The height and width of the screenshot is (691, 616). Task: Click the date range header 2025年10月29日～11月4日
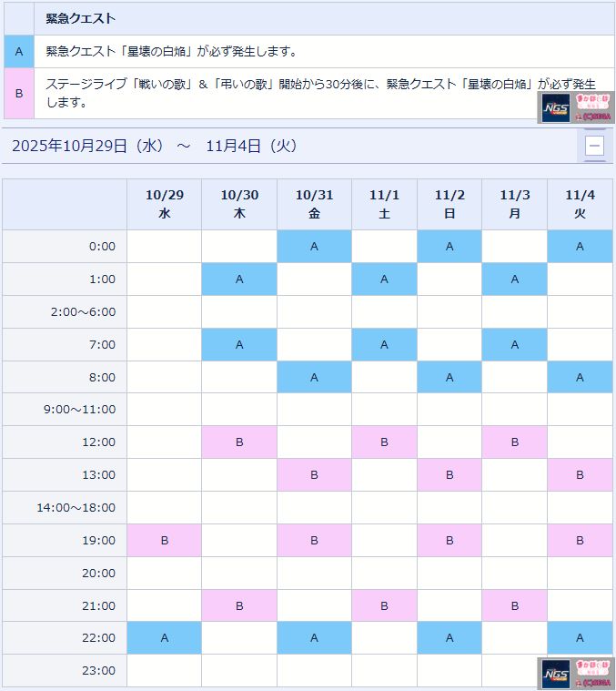pos(155,146)
